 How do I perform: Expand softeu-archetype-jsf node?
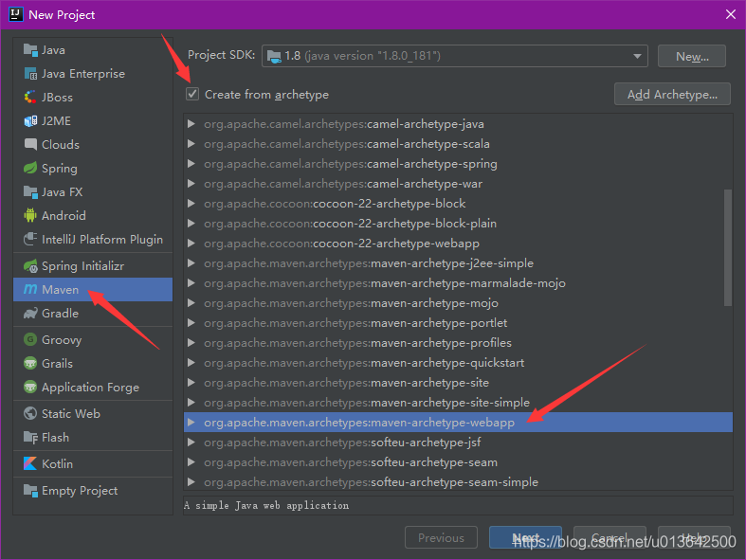click(191, 443)
